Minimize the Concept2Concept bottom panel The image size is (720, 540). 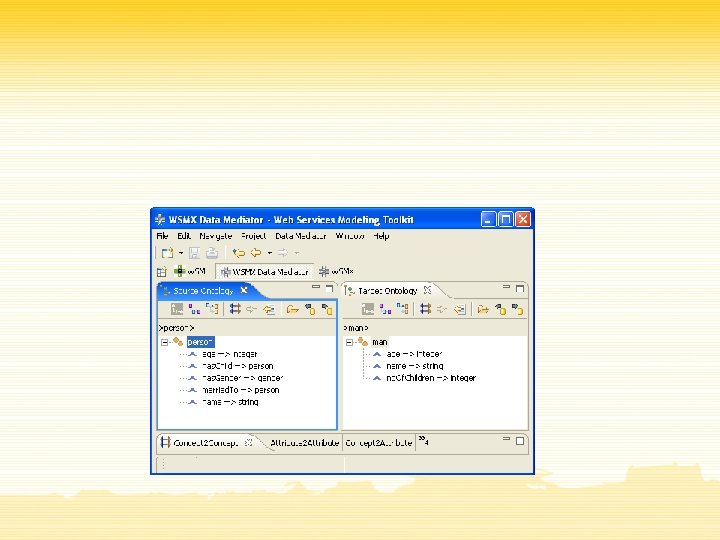[506, 439]
